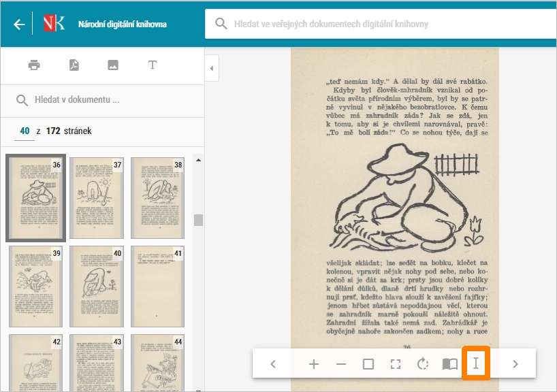Download the page as image

(113, 65)
